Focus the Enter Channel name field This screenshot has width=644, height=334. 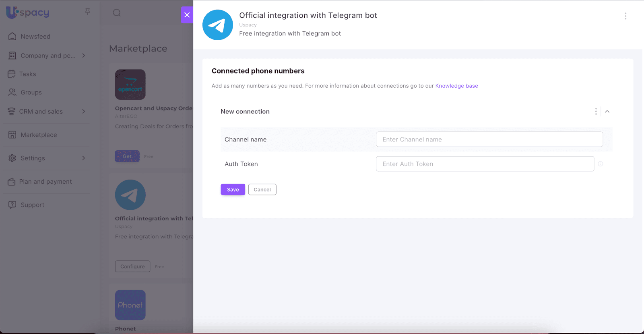pos(489,139)
